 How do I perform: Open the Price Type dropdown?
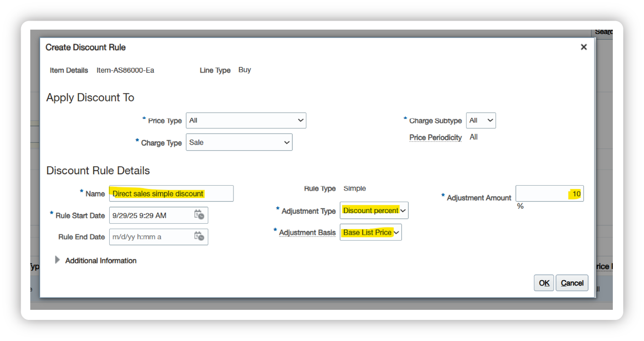pos(246,121)
